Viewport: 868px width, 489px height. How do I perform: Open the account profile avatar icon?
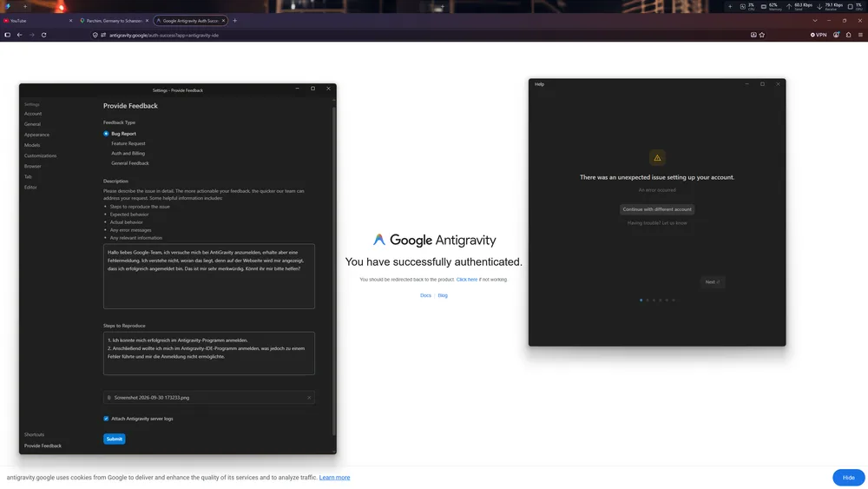837,35
